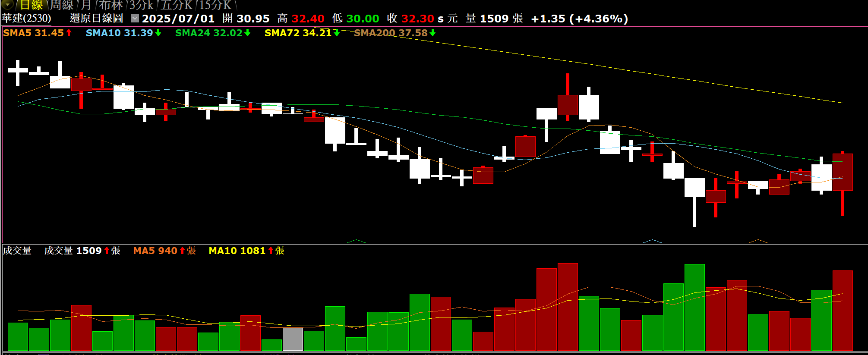Open the round menu button beside 日線 tab
Image resolution: width=868 pixels, height=355 pixels.
(x=7, y=5)
